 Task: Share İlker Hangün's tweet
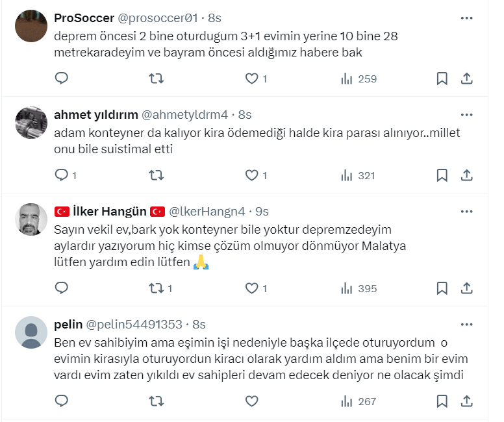466,288
